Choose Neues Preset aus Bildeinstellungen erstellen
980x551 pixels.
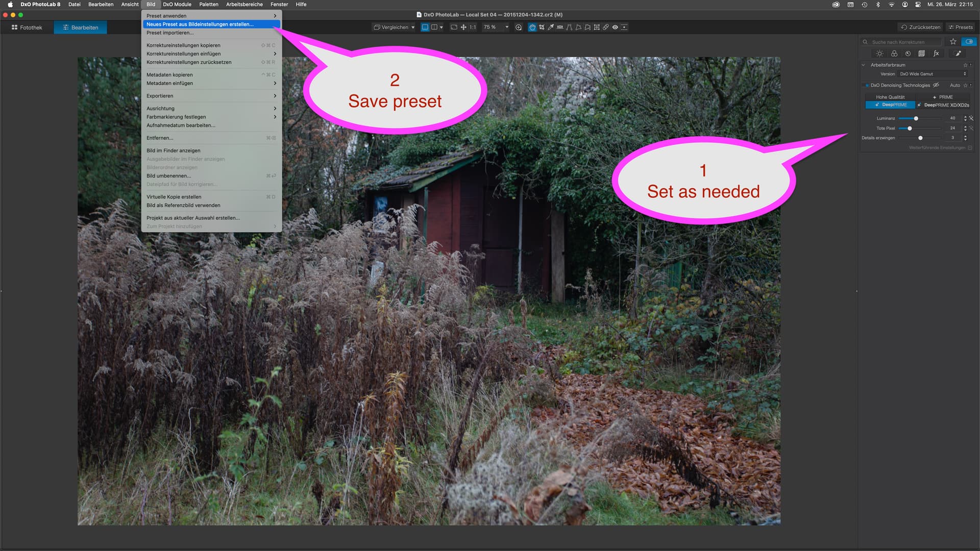coord(211,24)
